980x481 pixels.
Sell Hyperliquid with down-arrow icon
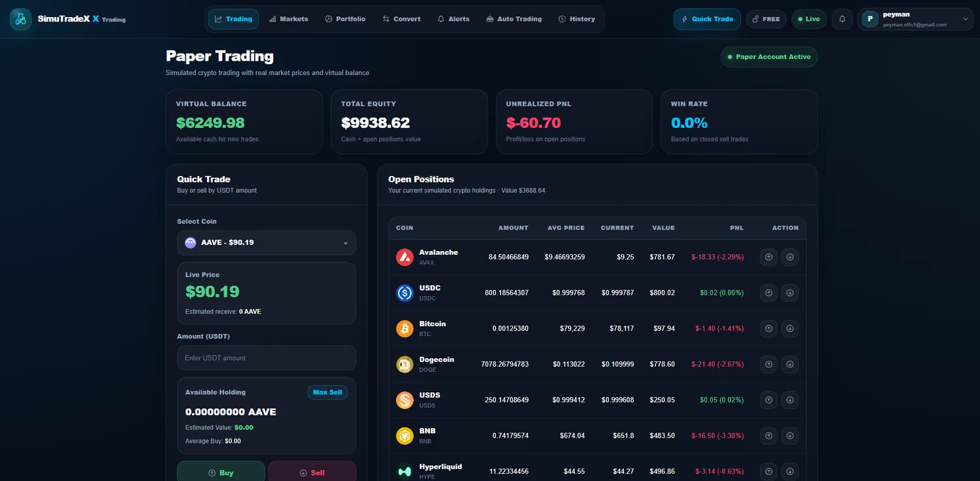790,471
